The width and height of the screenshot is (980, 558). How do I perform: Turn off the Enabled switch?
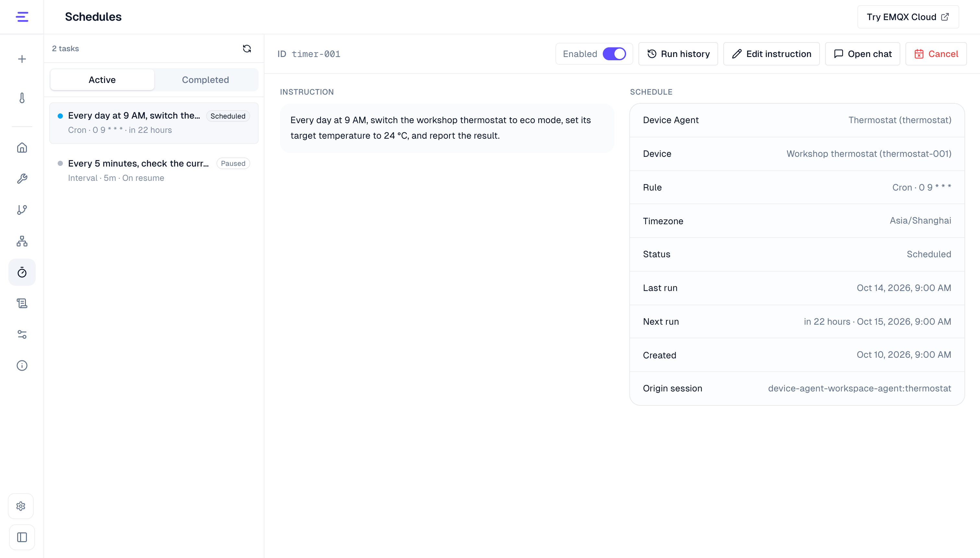[614, 54]
